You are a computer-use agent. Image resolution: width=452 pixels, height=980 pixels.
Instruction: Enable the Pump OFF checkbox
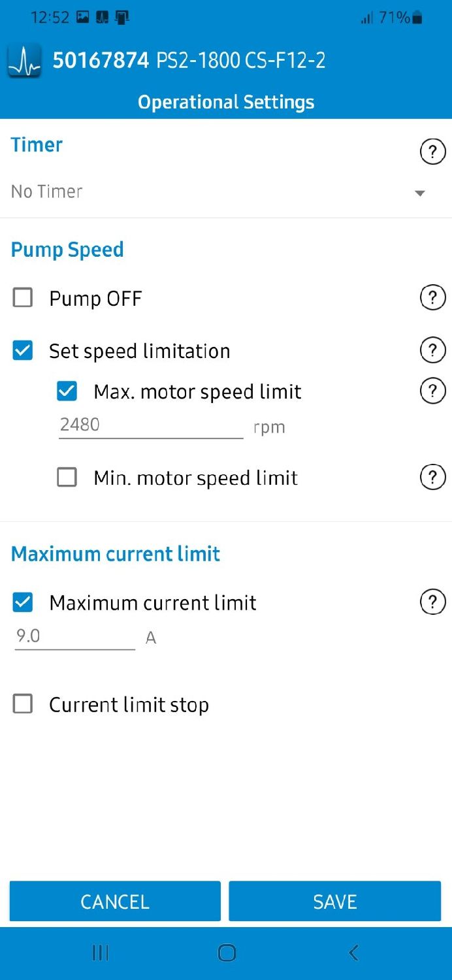(x=23, y=299)
